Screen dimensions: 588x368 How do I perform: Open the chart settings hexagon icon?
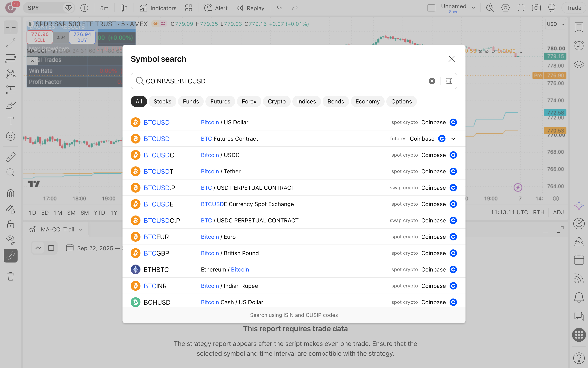pos(505,8)
